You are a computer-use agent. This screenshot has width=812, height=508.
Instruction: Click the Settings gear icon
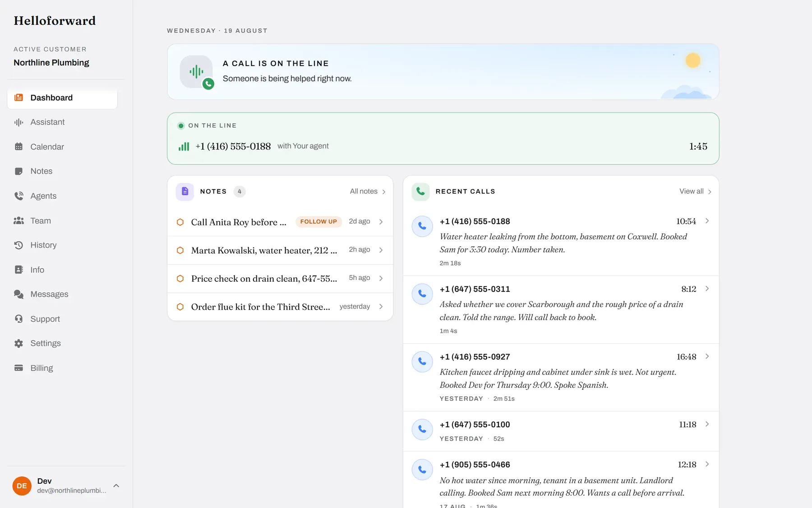pyautogui.click(x=18, y=344)
